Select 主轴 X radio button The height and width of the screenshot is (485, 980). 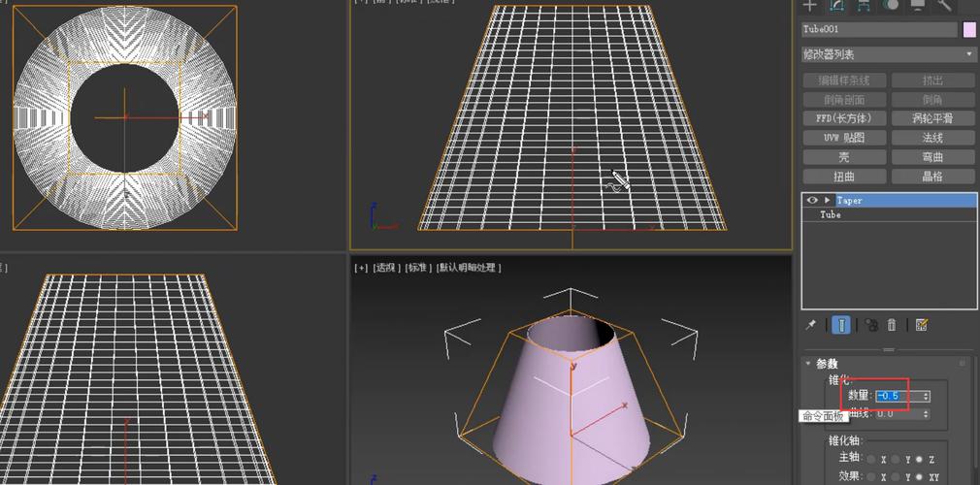[x=870, y=460]
